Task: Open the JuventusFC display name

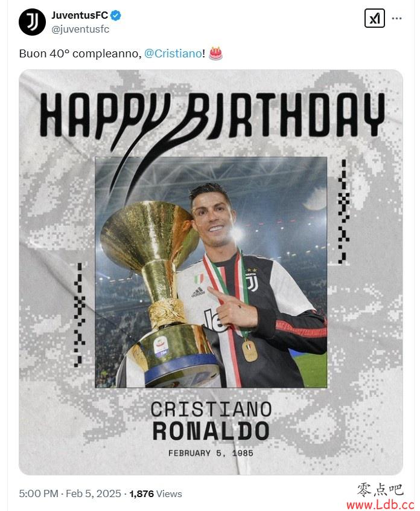Action: click(80, 15)
